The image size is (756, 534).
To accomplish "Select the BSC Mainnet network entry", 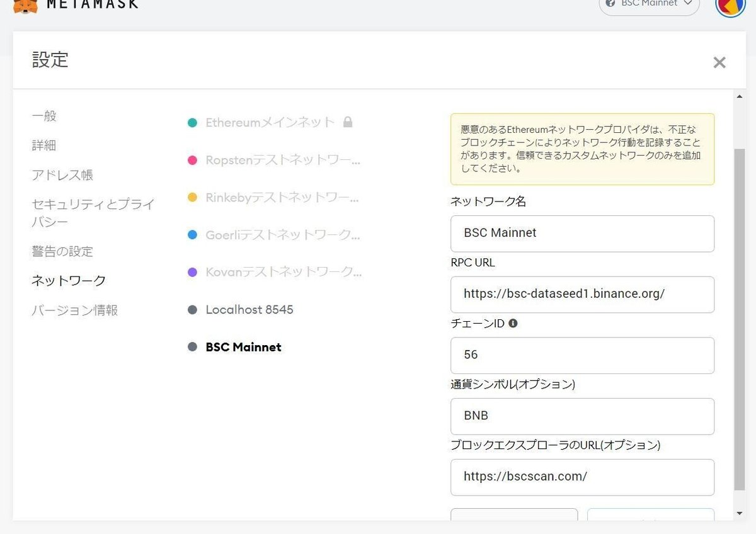I will [243, 347].
